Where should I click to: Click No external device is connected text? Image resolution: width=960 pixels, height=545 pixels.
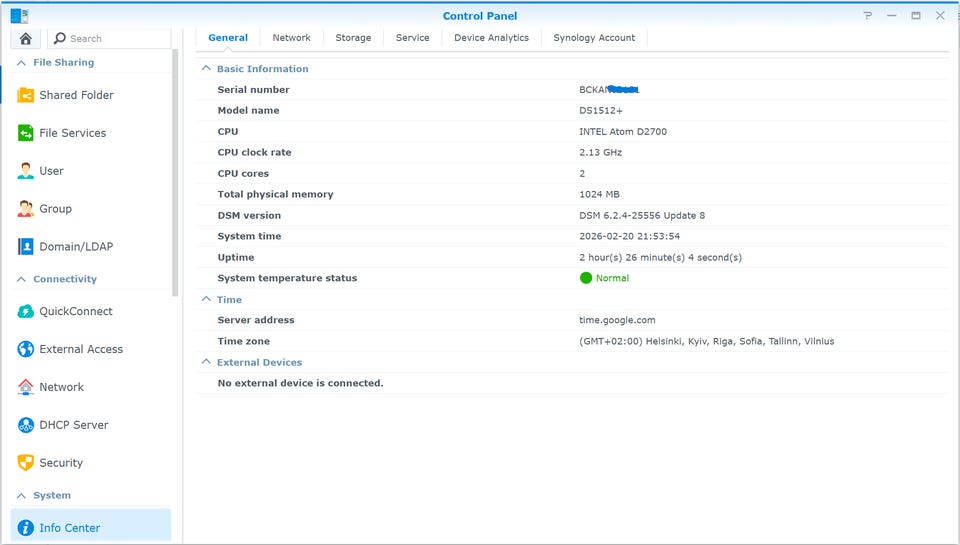pos(301,383)
